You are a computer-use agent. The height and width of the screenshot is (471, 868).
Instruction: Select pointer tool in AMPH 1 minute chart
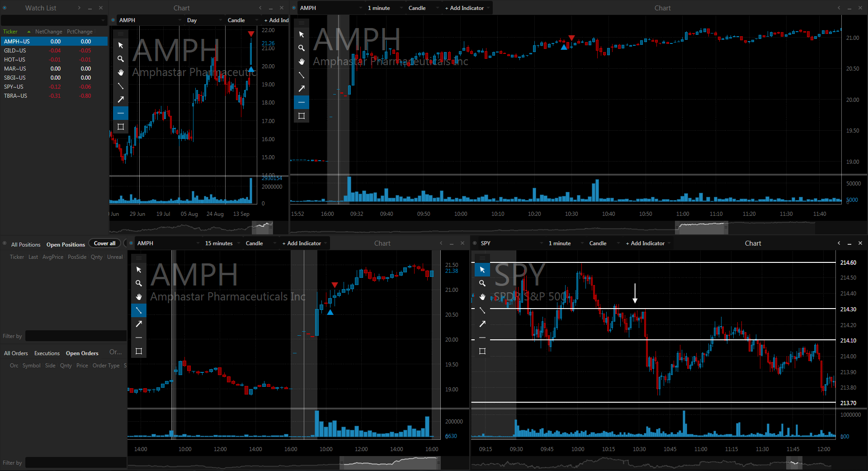coord(302,34)
